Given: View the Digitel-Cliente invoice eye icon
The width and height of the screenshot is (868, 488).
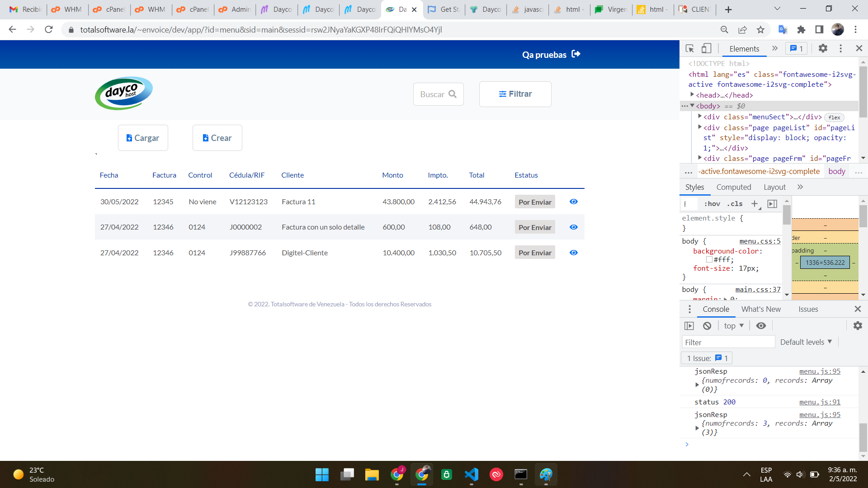Looking at the screenshot, I should [574, 253].
